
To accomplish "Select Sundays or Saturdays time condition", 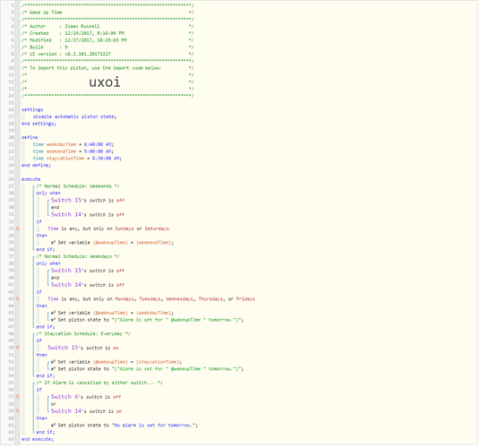I will coord(108,228).
